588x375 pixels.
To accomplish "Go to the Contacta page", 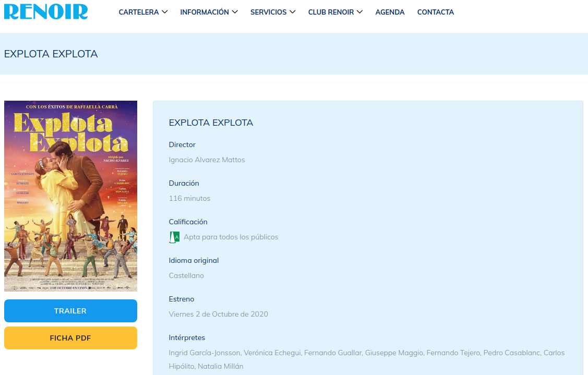I will click(436, 12).
